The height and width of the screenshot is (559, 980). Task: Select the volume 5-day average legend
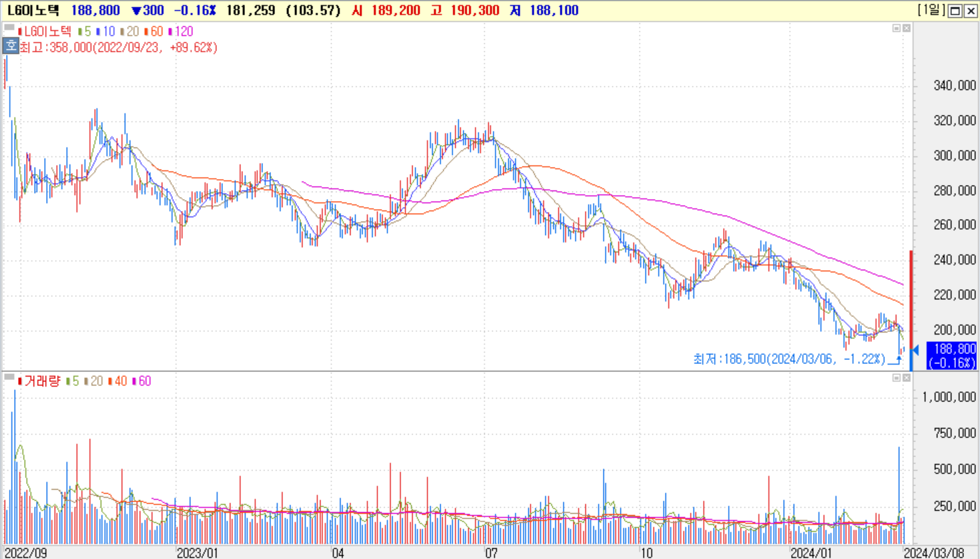click(x=72, y=381)
